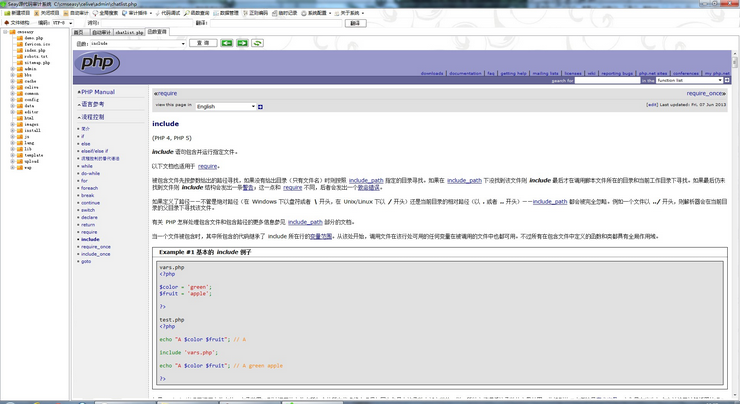The image size is (740, 404).
Task: Switch to the 自动审计 tab
Action: click(101, 32)
